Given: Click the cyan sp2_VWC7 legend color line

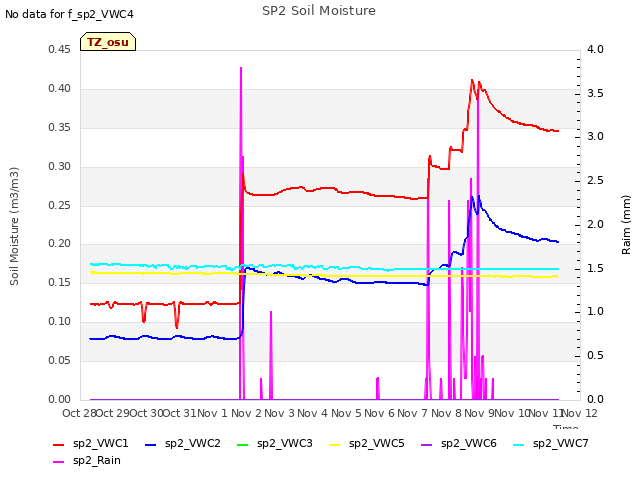Looking at the screenshot, I should coord(518,444).
